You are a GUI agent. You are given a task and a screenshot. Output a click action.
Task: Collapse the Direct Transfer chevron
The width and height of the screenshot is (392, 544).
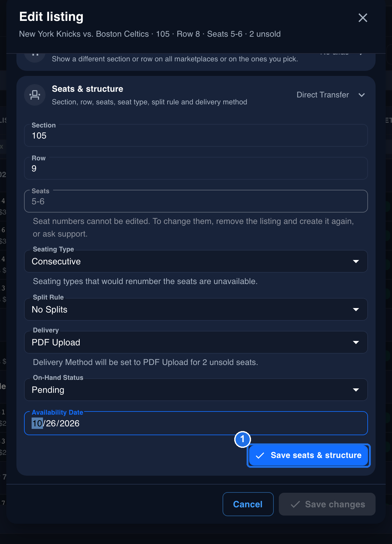(362, 95)
